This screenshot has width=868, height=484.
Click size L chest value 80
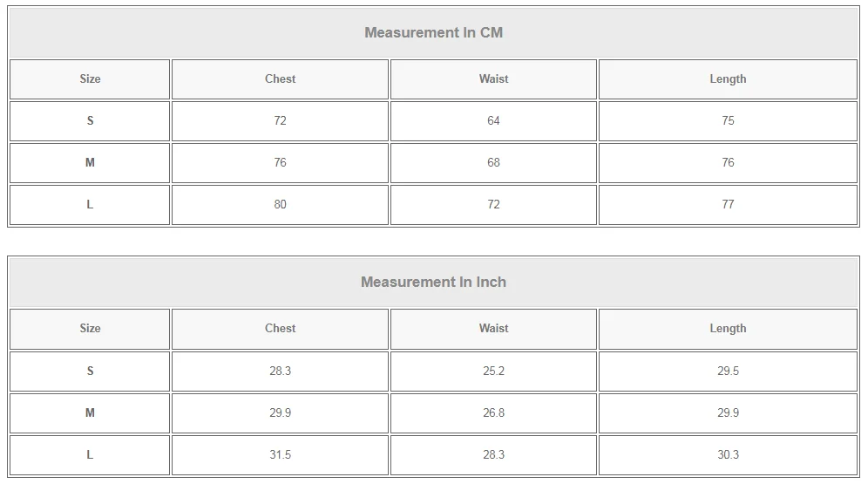click(280, 205)
